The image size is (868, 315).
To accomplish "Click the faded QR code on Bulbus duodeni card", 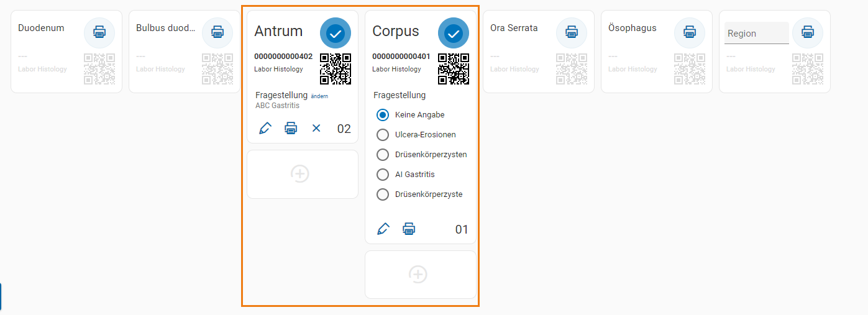I will (217, 69).
